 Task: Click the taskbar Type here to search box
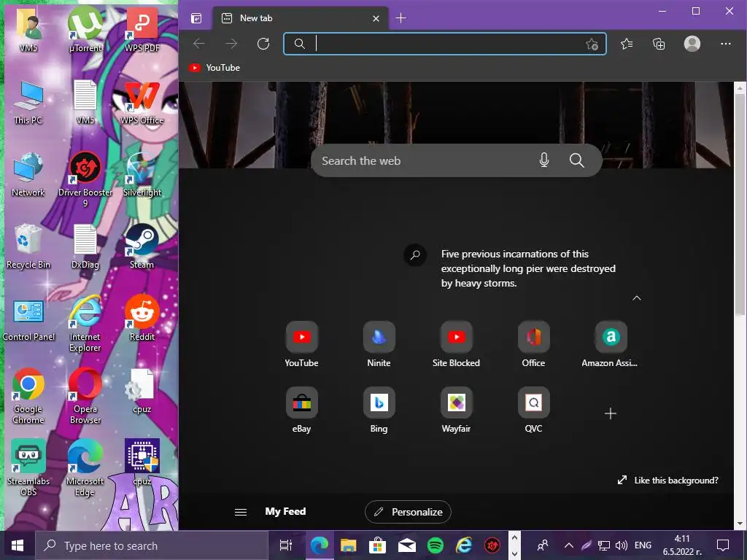coord(152,545)
